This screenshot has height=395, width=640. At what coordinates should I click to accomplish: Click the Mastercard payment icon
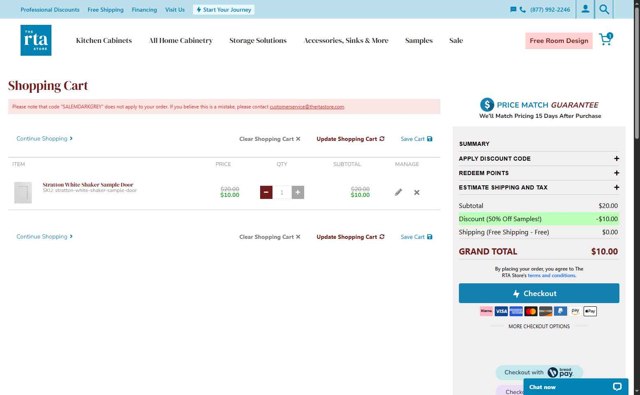pyautogui.click(x=531, y=311)
